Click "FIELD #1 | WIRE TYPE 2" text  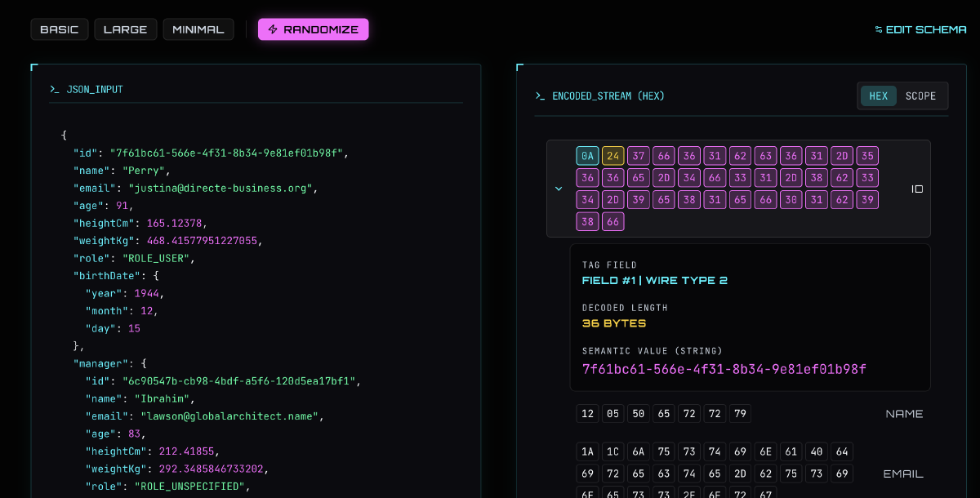(x=655, y=280)
